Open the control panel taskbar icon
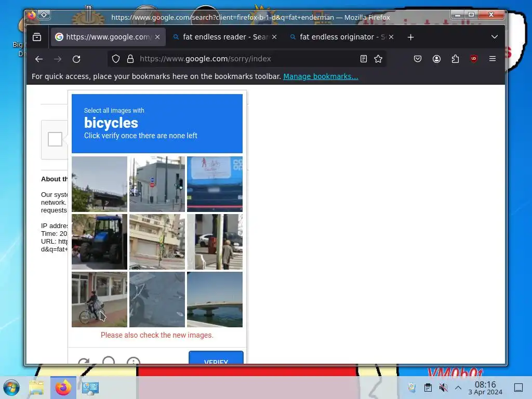 pyautogui.click(x=90, y=388)
